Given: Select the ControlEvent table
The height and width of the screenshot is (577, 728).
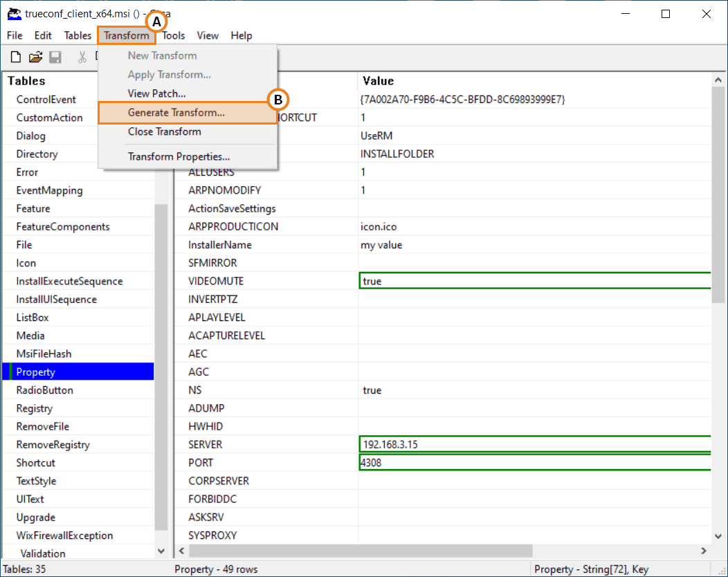Looking at the screenshot, I should point(46,100).
